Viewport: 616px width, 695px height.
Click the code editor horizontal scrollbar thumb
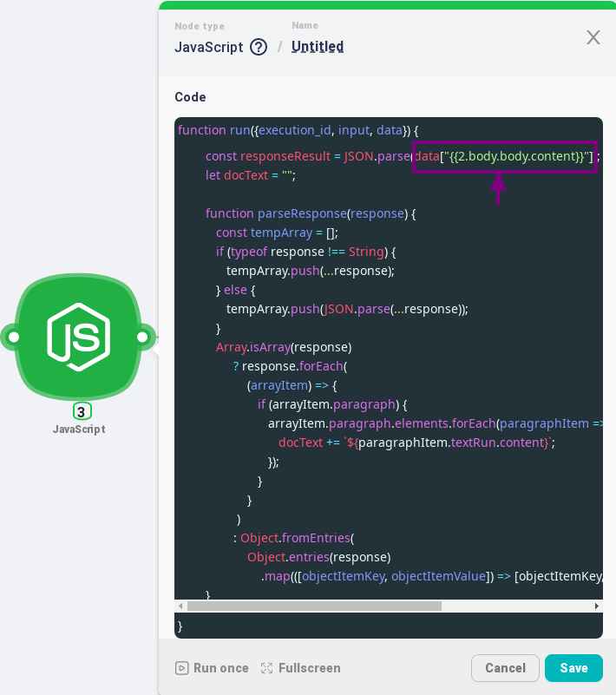314,606
